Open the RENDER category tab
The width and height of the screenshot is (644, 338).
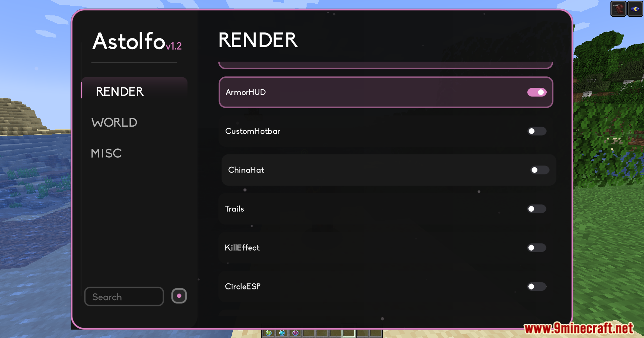pos(120,92)
